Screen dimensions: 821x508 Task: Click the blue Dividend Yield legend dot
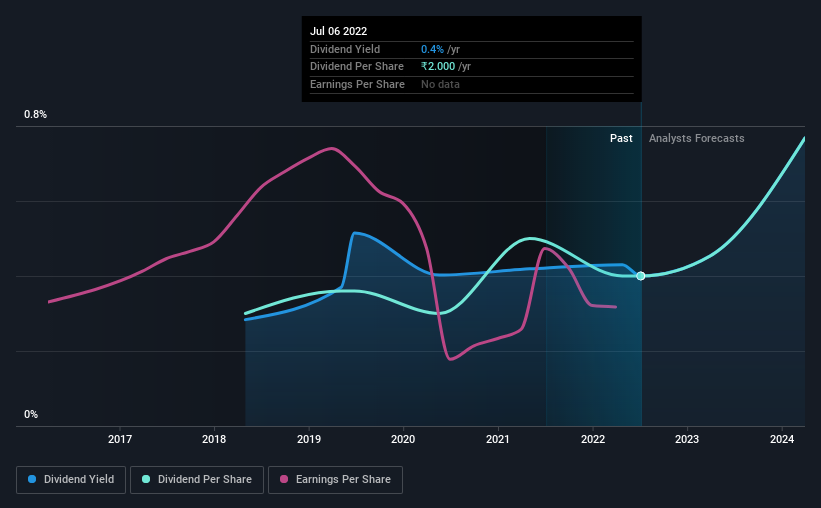coord(32,479)
